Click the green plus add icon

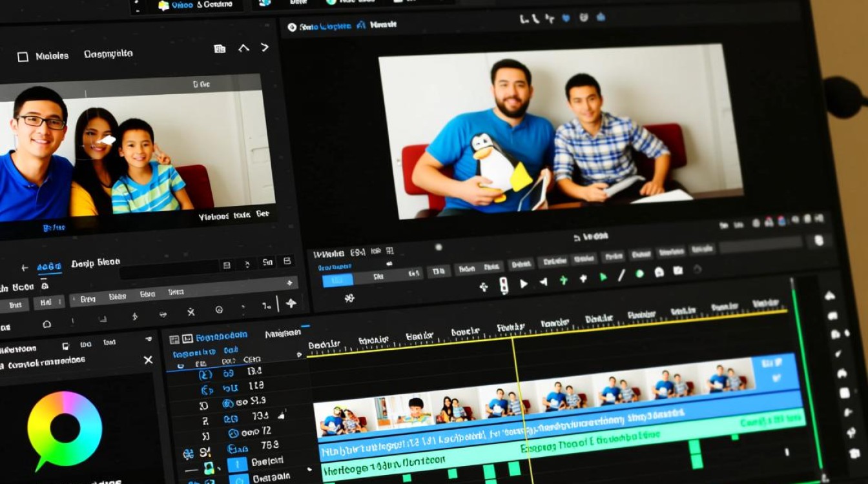tap(563, 280)
